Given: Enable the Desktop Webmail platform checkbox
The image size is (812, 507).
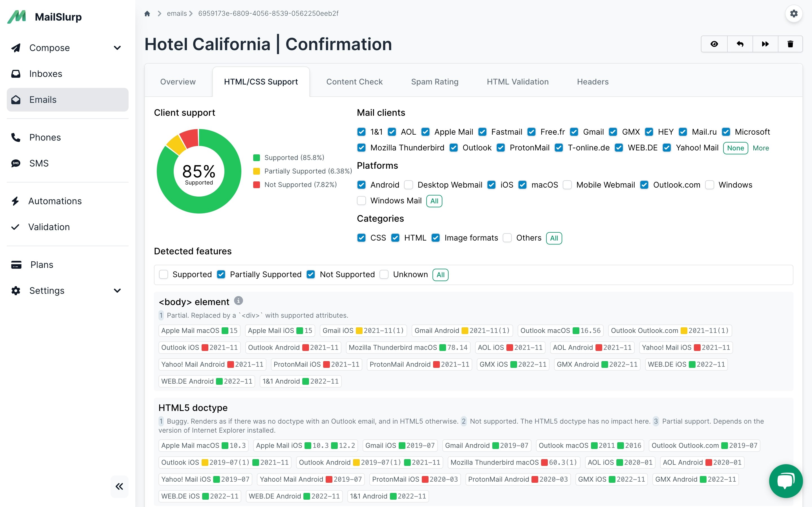Looking at the screenshot, I should (408, 185).
